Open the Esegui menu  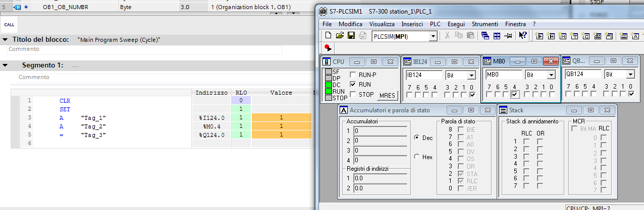(456, 24)
